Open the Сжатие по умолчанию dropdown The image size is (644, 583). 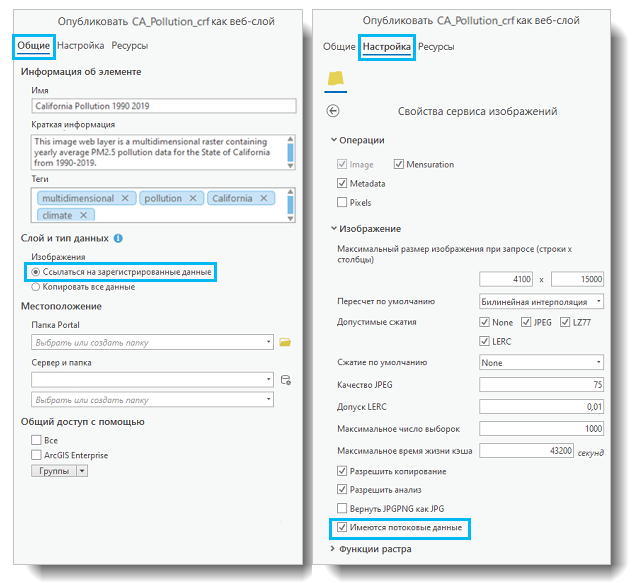(x=541, y=362)
